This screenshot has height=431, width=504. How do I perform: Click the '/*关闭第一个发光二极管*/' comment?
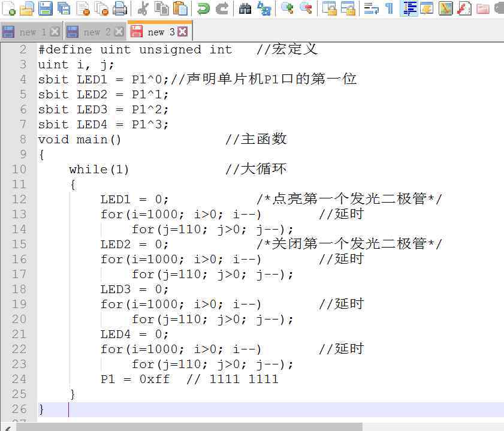click(349, 244)
